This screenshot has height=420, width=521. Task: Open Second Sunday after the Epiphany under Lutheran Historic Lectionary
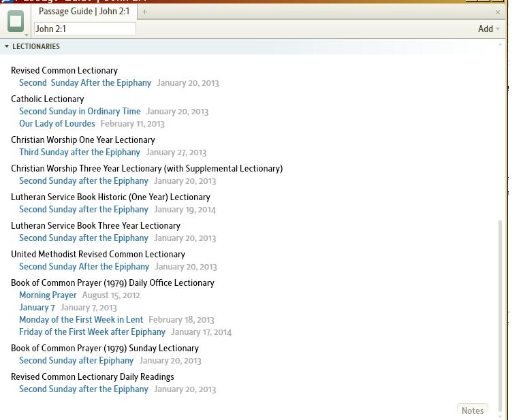[x=83, y=209]
